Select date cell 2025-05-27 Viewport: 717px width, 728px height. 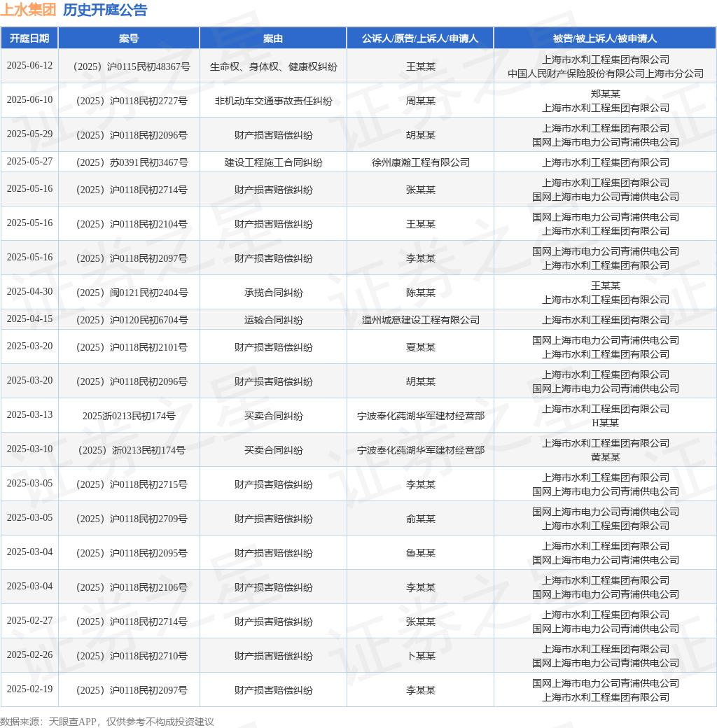[x=29, y=162]
